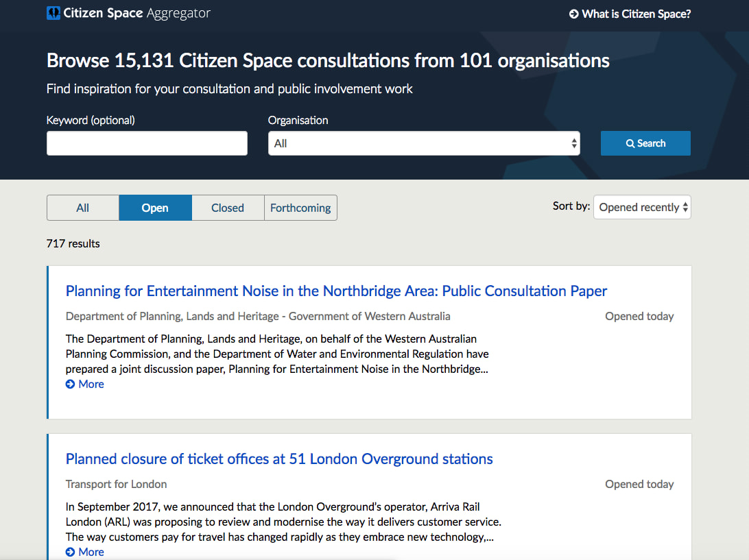
Task: Click the Citizen Space logo icon
Action: tap(53, 13)
